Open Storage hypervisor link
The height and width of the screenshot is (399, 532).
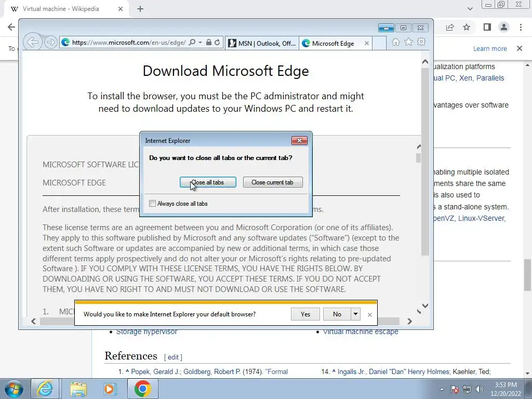pos(147,331)
